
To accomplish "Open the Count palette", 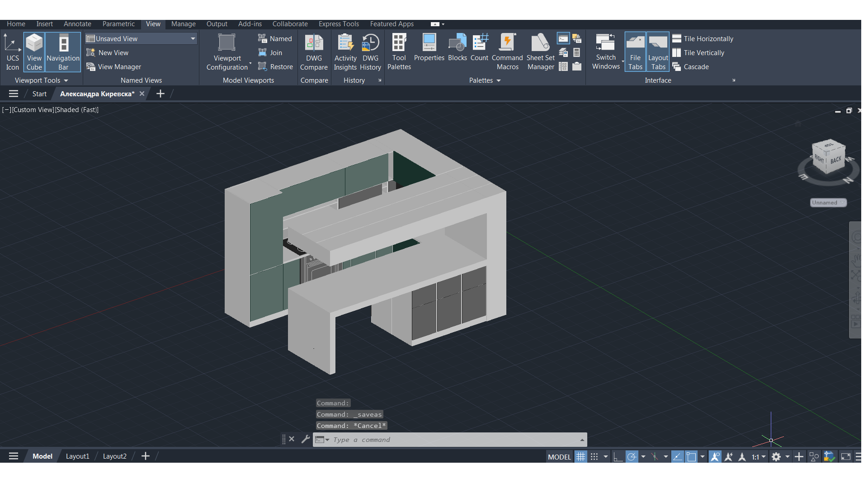I will 479,48.
